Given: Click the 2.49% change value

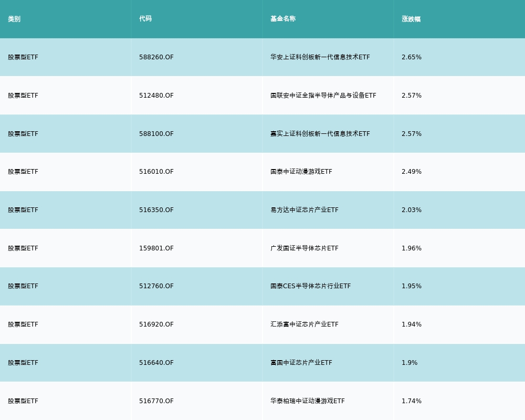Looking at the screenshot, I should tap(412, 172).
